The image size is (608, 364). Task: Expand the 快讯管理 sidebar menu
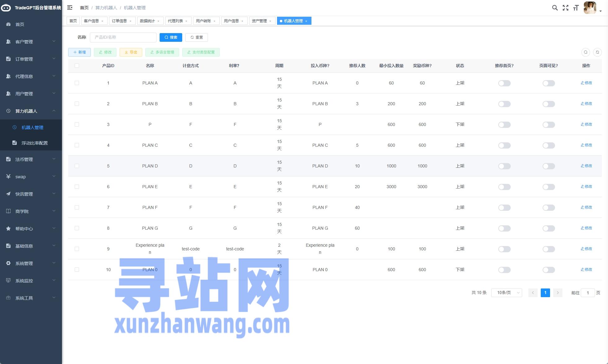pyautogui.click(x=31, y=194)
